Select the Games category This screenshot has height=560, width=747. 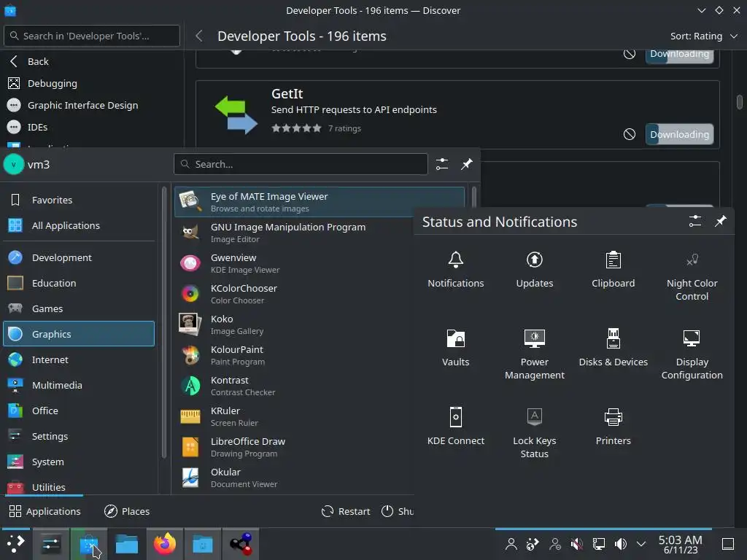[x=79, y=308]
